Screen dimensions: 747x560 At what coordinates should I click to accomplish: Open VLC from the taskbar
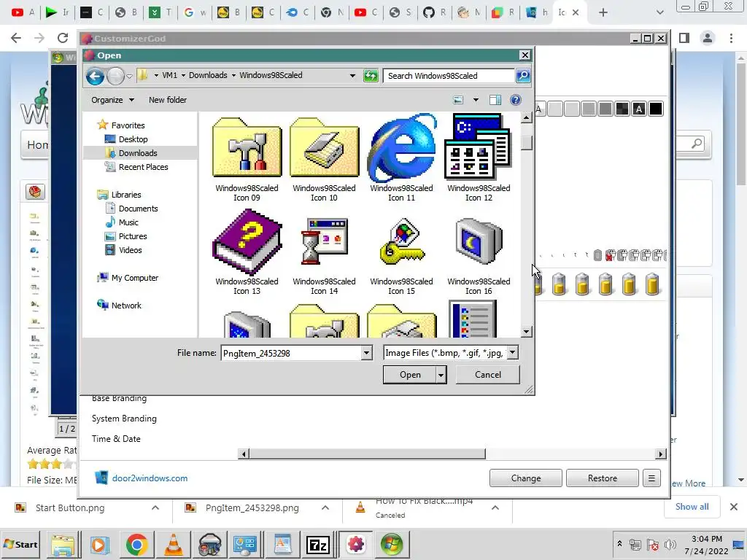click(174, 544)
